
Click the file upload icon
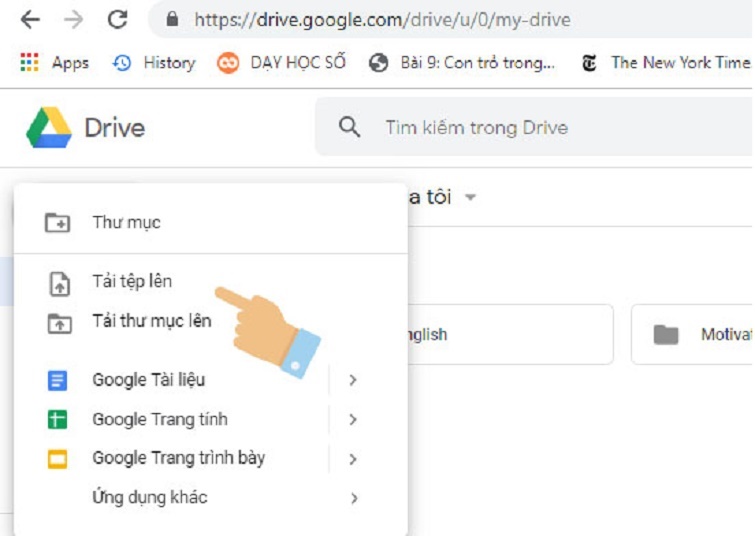pyautogui.click(x=60, y=284)
